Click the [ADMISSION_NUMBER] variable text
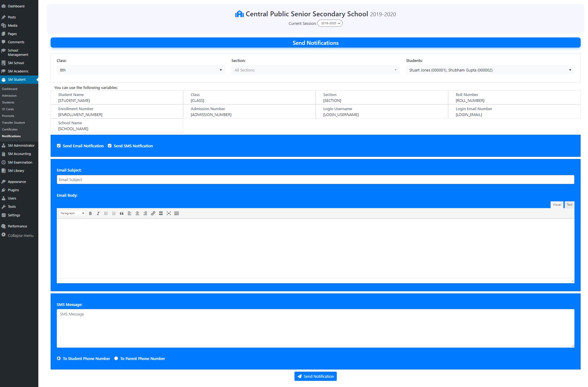The image size is (588, 387). (x=211, y=115)
